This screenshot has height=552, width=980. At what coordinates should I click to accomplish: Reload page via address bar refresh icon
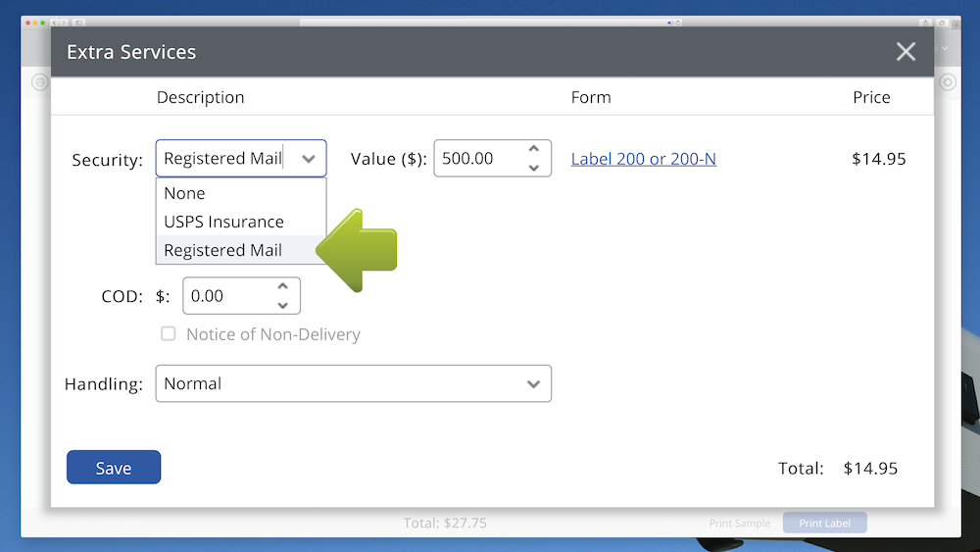677,23
